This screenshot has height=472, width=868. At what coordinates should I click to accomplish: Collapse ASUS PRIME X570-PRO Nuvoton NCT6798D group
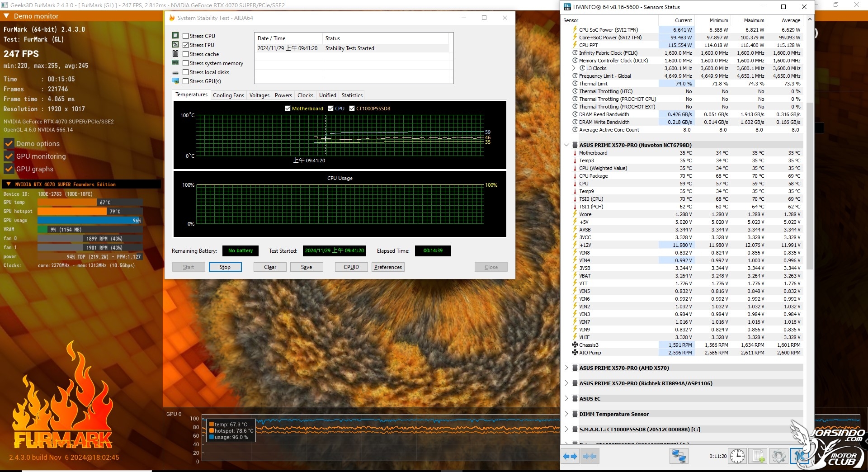pos(566,145)
